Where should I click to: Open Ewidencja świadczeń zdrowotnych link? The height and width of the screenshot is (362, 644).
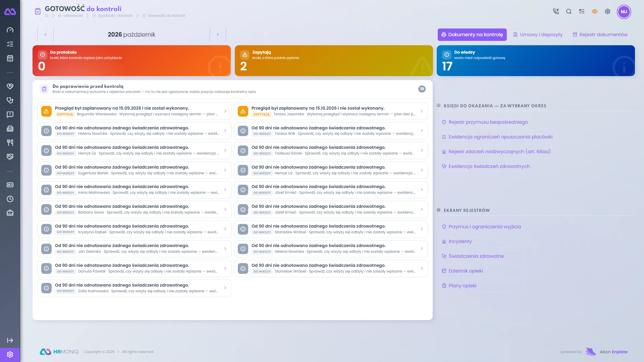(486, 166)
